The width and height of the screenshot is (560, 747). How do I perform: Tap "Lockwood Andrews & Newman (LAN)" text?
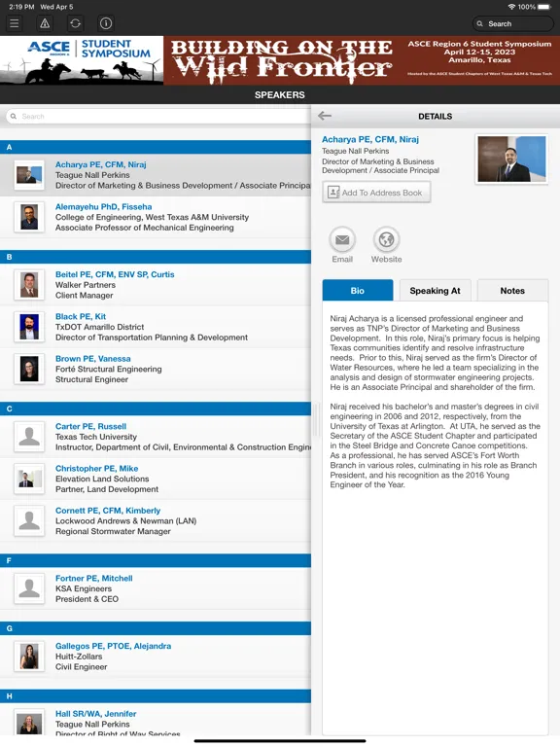pyautogui.click(x=125, y=521)
